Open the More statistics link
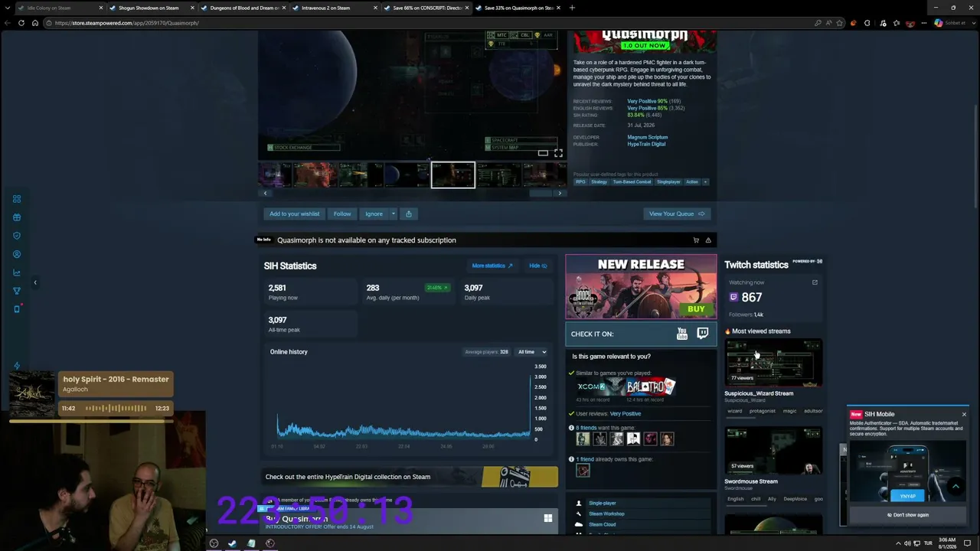 pos(492,266)
